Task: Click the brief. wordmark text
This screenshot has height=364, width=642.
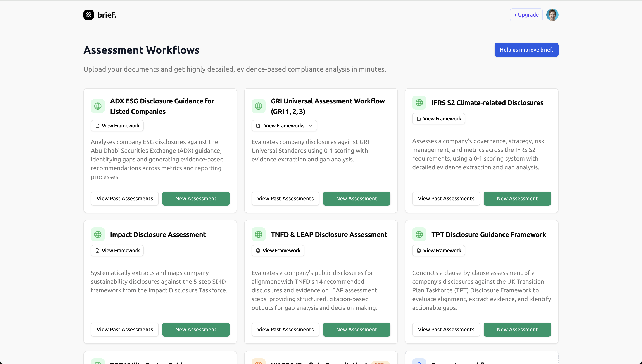Action: [107, 15]
